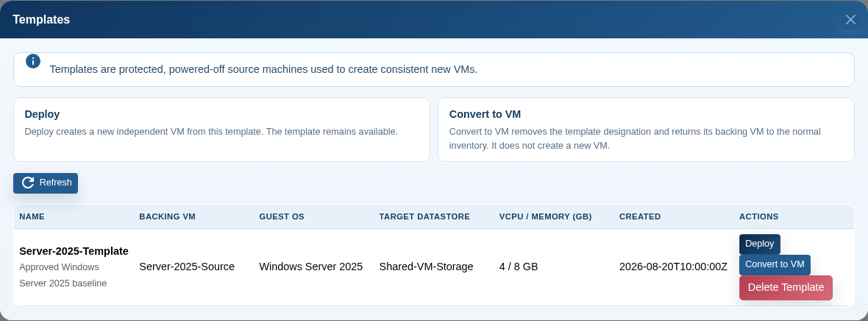Click the Delete Template button
The height and width of the screenshot is (321, 868).
point(786,288)
